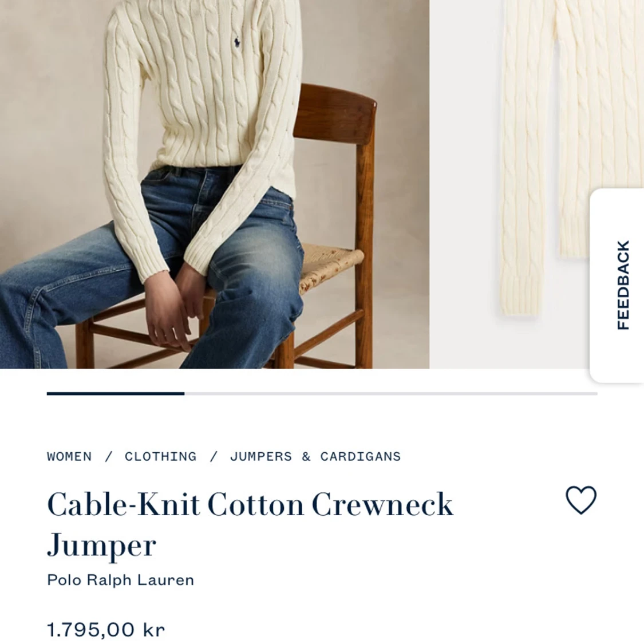Click the dark segment of the image carousel indicator
This screenshot has width=644, height=644.
point(116,393)
